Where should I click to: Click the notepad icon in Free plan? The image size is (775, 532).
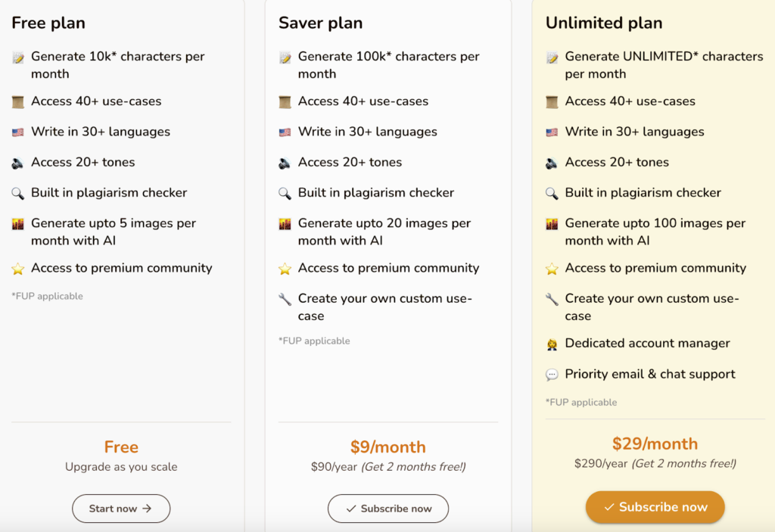pyautogui.click(x=18, y=58)
